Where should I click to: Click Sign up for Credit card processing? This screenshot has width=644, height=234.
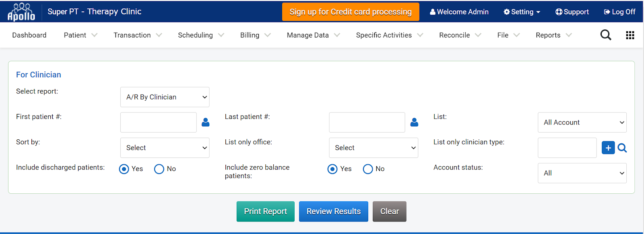pos(351,12)
